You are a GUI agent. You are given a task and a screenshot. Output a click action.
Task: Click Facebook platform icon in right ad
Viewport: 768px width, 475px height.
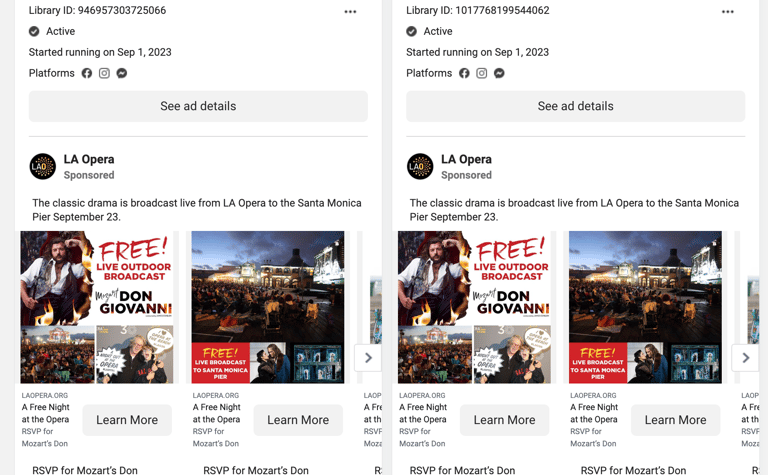(x=464, y=73)
